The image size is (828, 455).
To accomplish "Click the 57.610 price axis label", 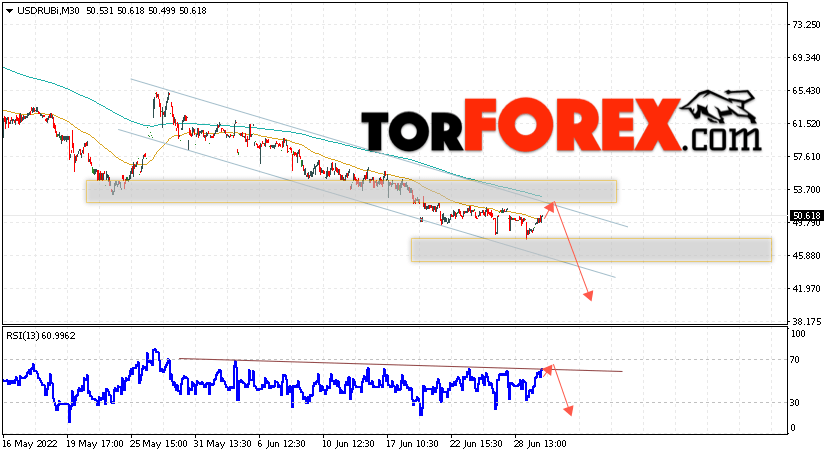I will (806, 157).
